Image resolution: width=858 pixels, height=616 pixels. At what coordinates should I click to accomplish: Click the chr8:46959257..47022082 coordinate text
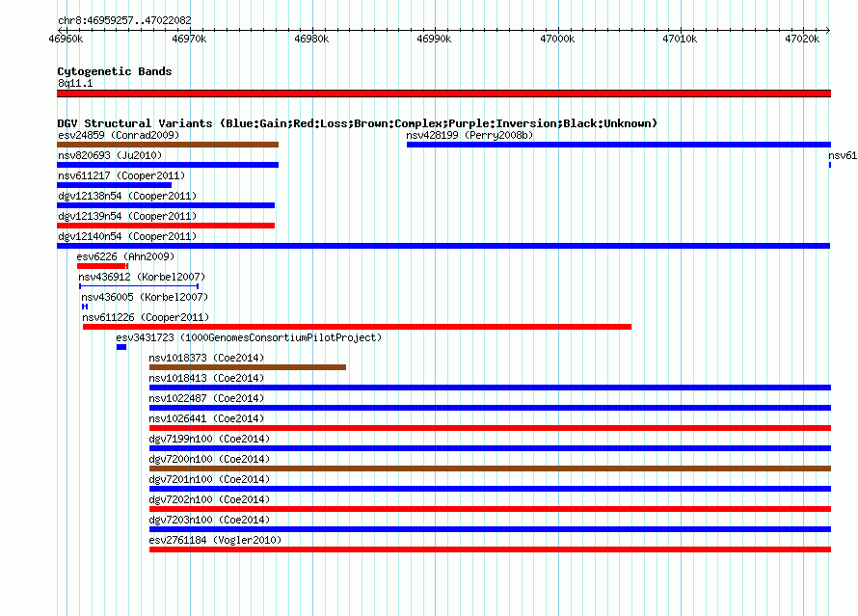pyautogui.click(x=124, y=20)
